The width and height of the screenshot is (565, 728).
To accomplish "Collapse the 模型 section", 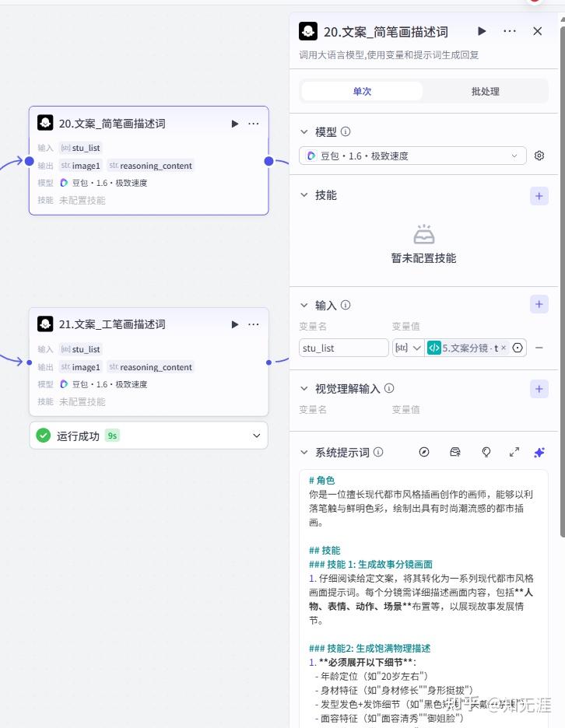I will tap(304, 132).
